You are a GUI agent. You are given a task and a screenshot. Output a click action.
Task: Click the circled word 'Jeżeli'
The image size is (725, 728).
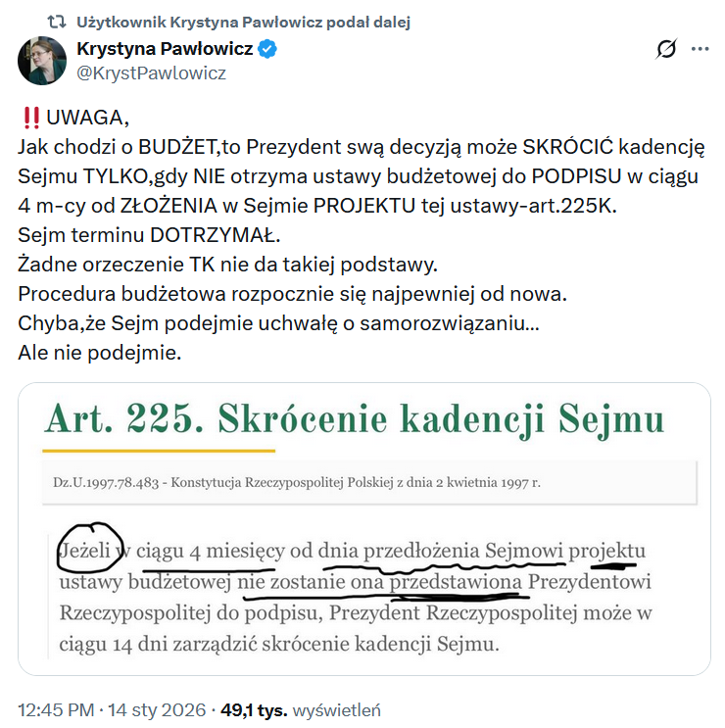click(x=85, y=551)
